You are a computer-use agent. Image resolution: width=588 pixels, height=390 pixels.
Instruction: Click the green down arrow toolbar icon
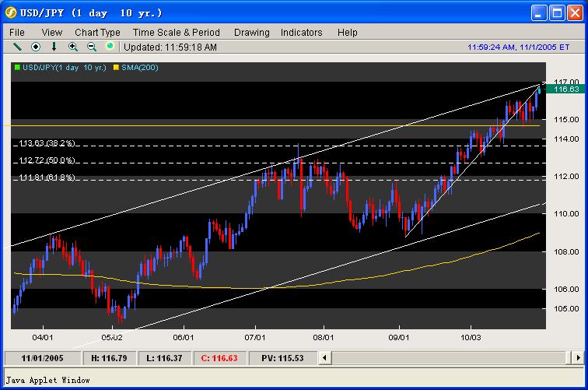tap(54, 47)
